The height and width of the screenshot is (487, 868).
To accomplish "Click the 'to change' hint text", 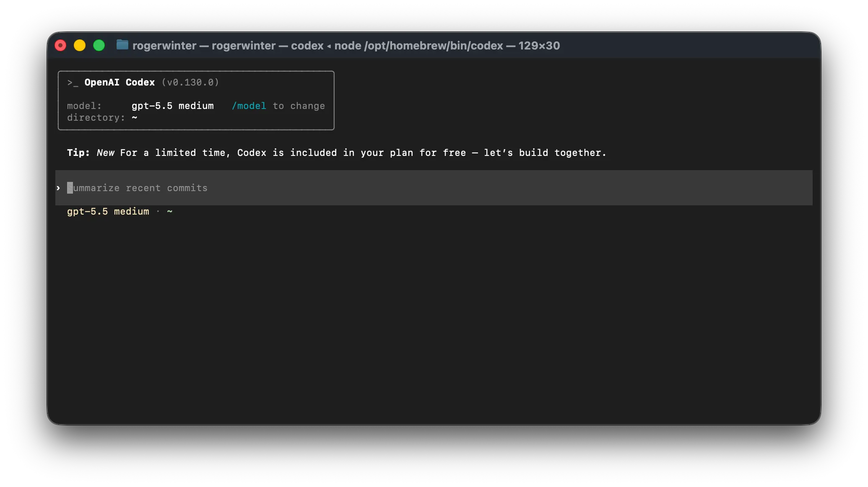I will click(x=299, y=106).
